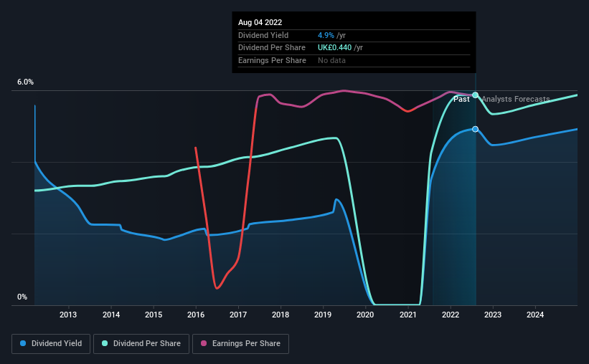This screenshot has width=589, height=364.
Task: Click the 2015 x-axis label
Action: (154, 315)
